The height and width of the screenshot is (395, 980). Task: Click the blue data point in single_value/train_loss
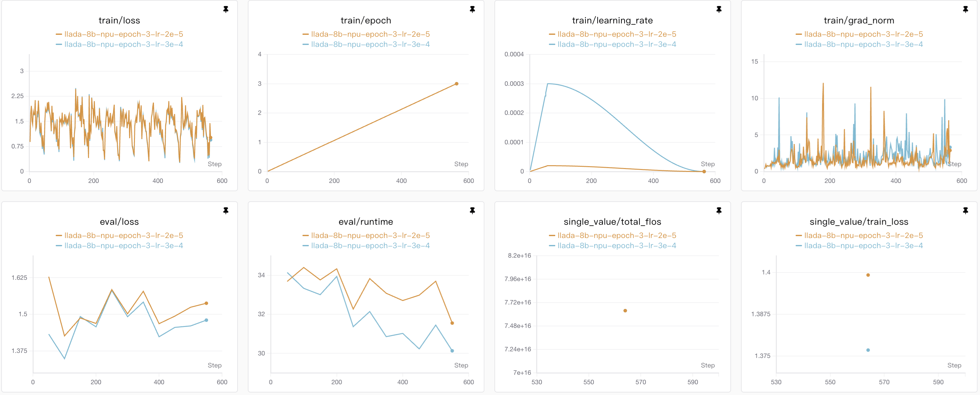[868, 350]
